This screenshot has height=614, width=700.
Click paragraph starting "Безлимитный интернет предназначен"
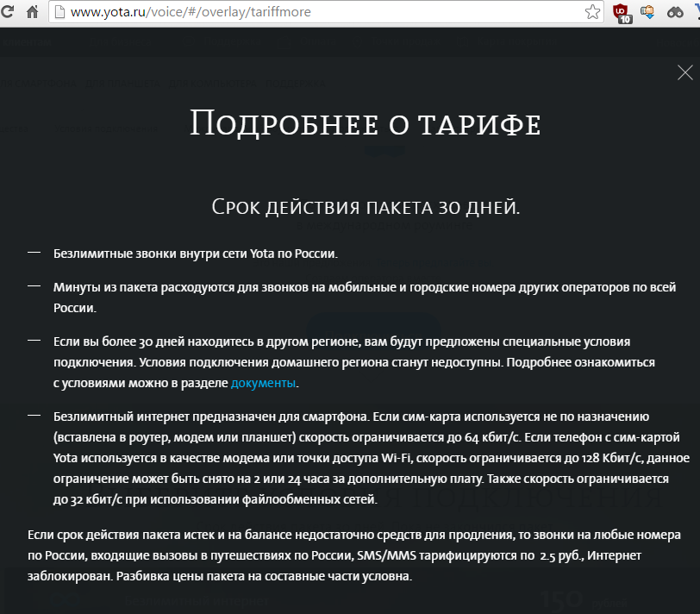[x=372, y=458]
